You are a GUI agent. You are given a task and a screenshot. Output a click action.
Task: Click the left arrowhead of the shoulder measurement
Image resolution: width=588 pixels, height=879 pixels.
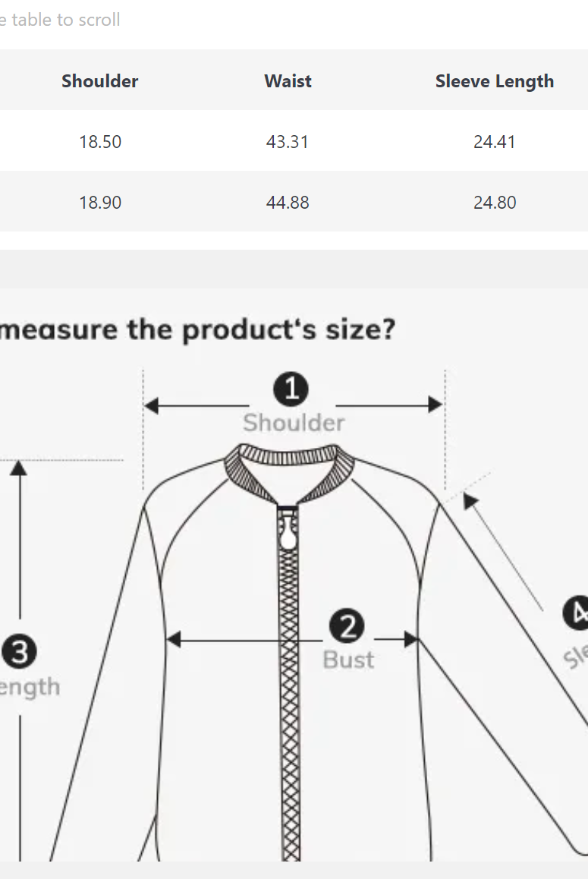click(x=151, y=406)
